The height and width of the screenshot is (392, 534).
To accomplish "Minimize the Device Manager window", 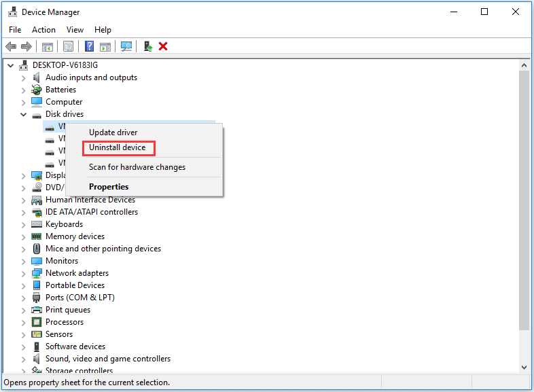I will tap(454, 12).
